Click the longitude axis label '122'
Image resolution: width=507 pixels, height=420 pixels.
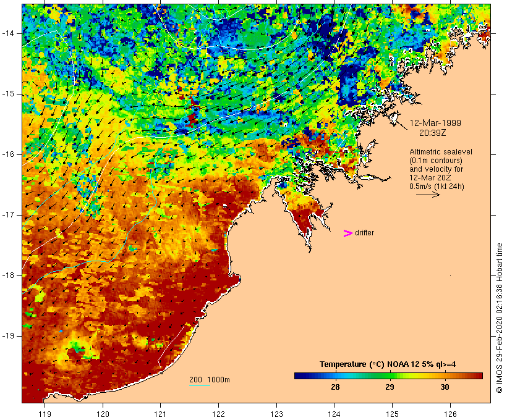click(x=219, y=414)
